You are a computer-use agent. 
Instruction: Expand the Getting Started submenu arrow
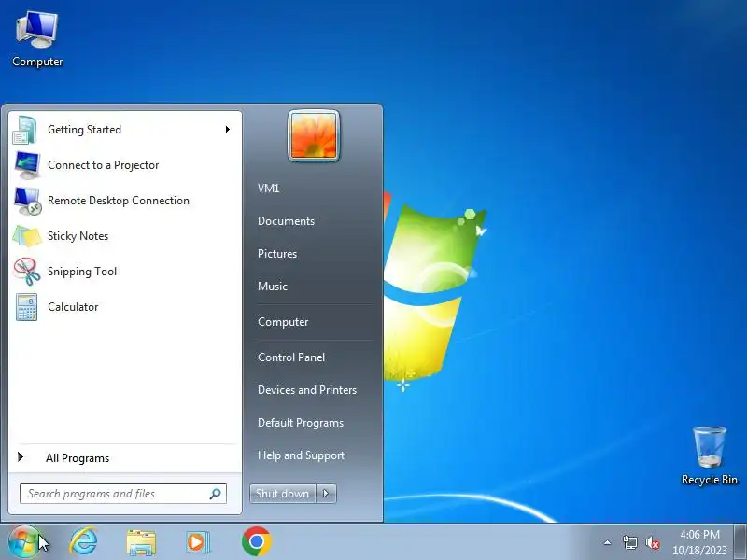[x=228, y=130]
